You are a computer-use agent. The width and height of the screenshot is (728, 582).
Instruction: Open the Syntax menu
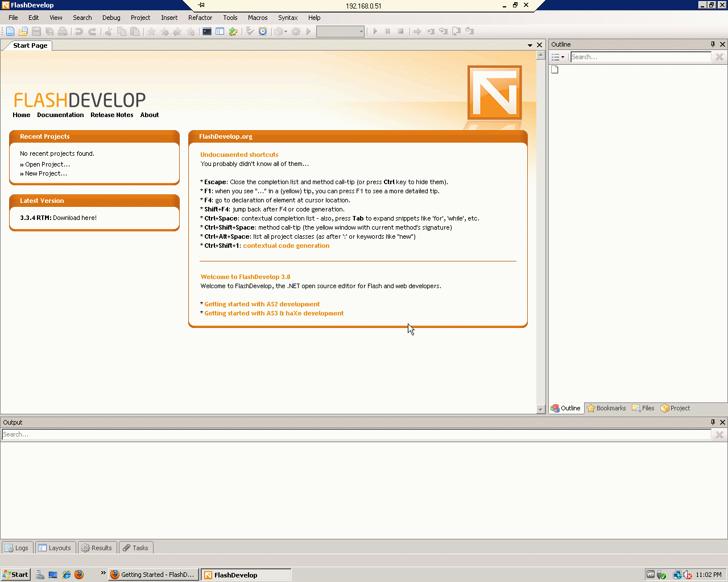click(x=288, y=18)
